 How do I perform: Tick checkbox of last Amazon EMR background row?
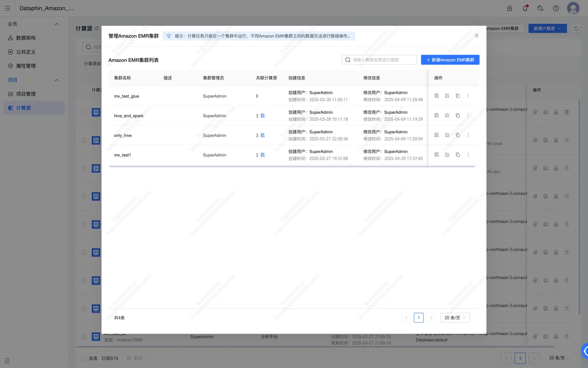click(x=84, y=336)
